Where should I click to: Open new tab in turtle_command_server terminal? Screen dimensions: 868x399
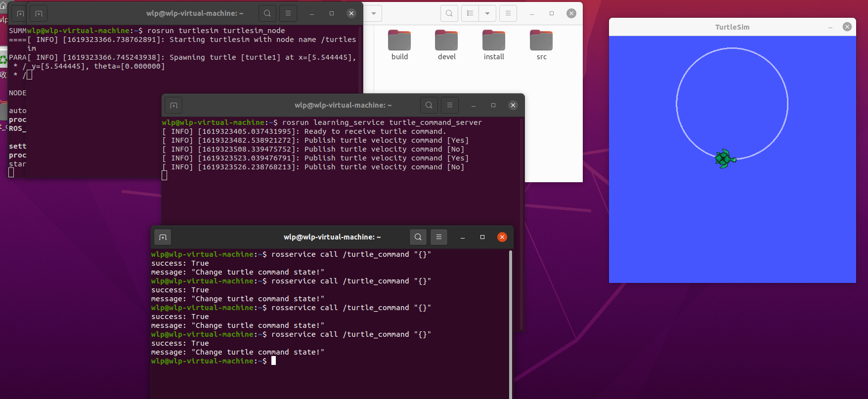174,105
